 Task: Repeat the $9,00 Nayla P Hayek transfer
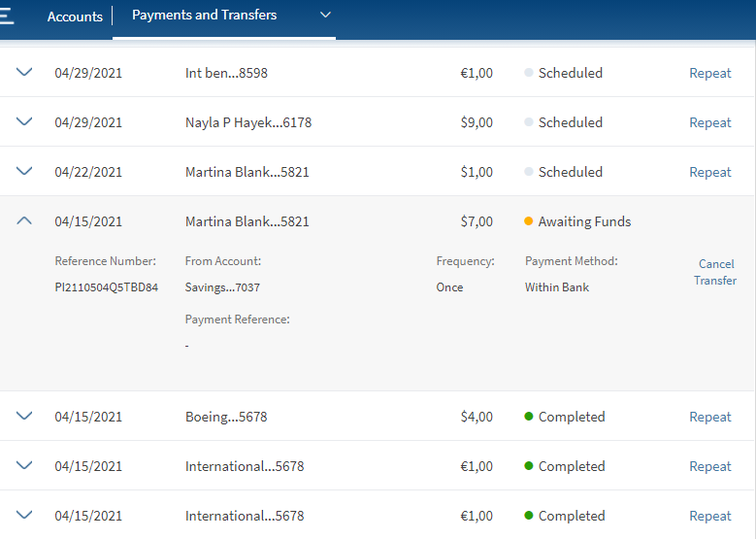tap(709, 123)
